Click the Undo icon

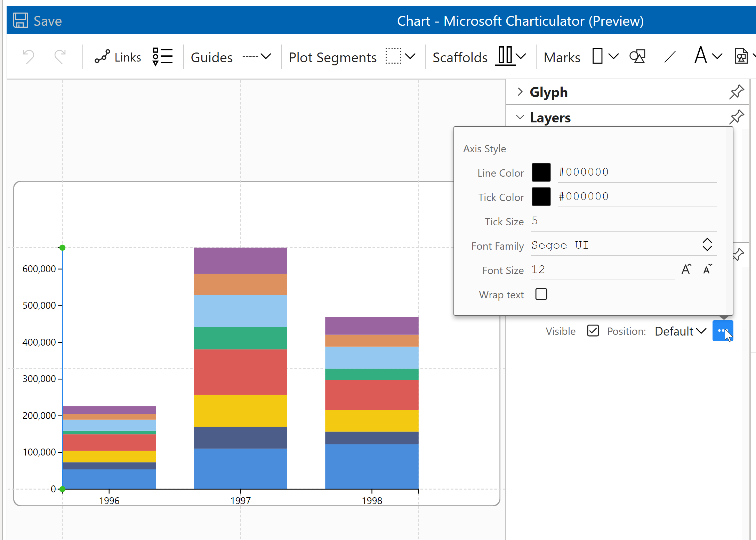pyautogui.click(x=28, y=56)
